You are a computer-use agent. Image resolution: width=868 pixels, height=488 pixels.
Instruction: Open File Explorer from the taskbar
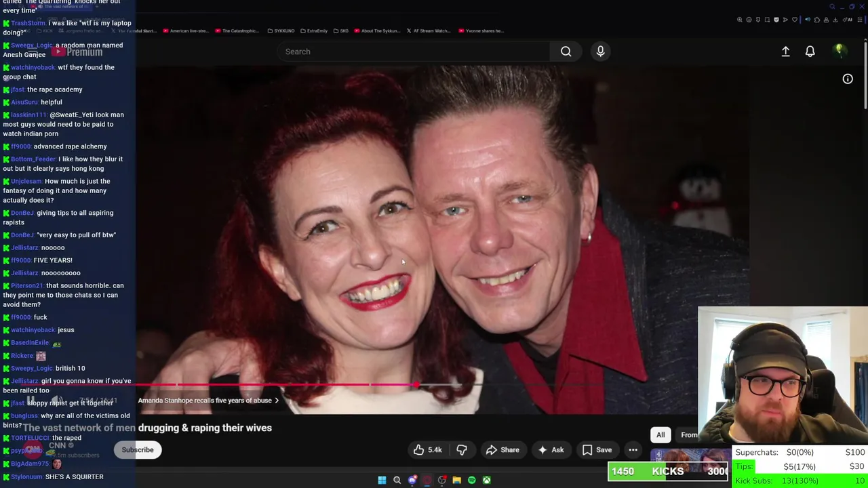[x=457, y=480]
